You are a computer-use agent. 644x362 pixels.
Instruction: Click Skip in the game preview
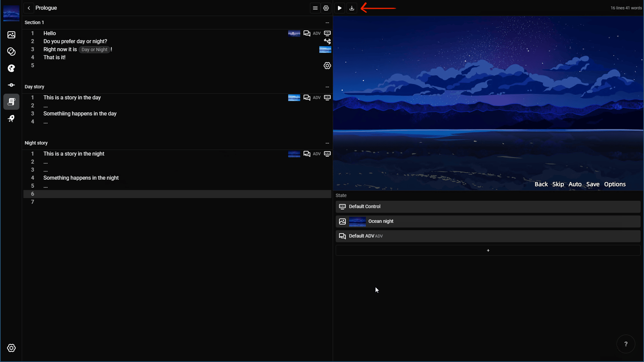tap(558, 184)
